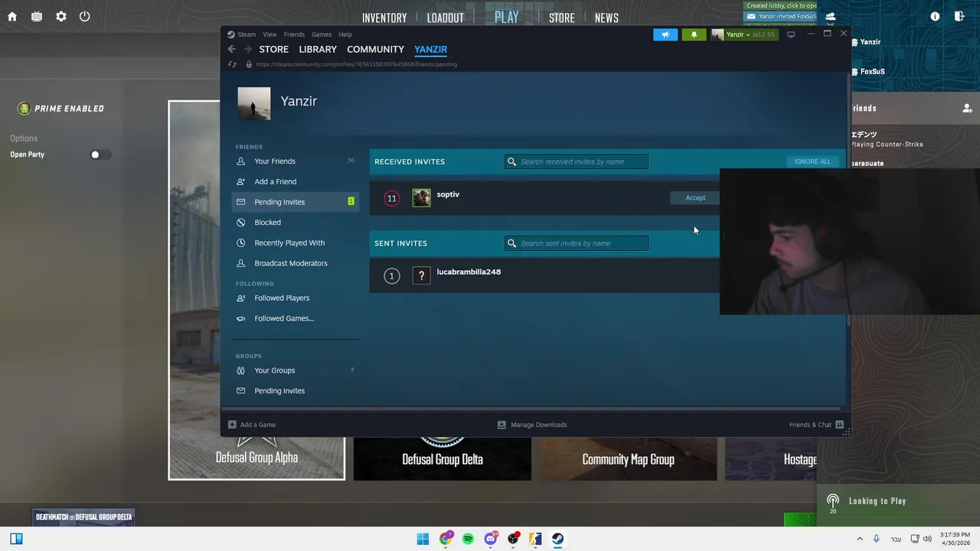Screen dimensions: 980x551
Task: Click IGNORE ALL received invites
Action: [812, 161]
